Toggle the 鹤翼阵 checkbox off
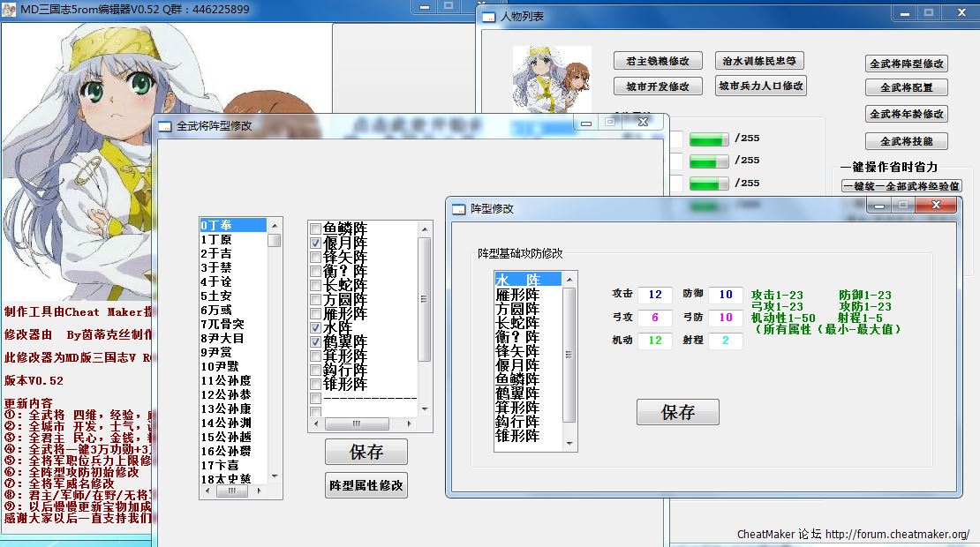 [316, 341]
